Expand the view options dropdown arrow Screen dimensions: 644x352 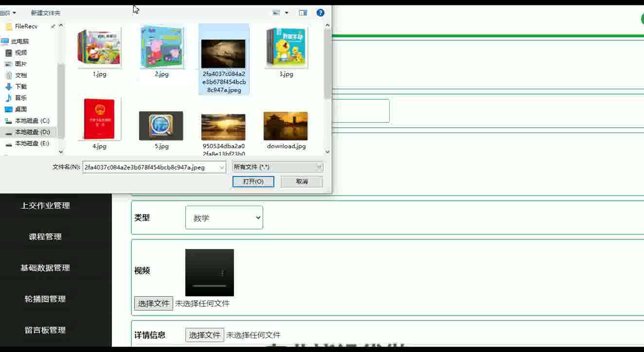pos(286,13)
